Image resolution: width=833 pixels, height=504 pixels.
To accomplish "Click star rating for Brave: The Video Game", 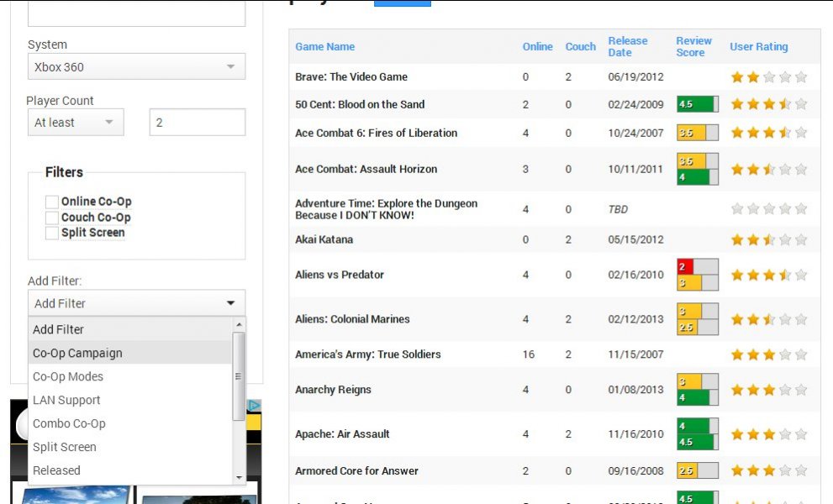I will (x=768, y=77).
